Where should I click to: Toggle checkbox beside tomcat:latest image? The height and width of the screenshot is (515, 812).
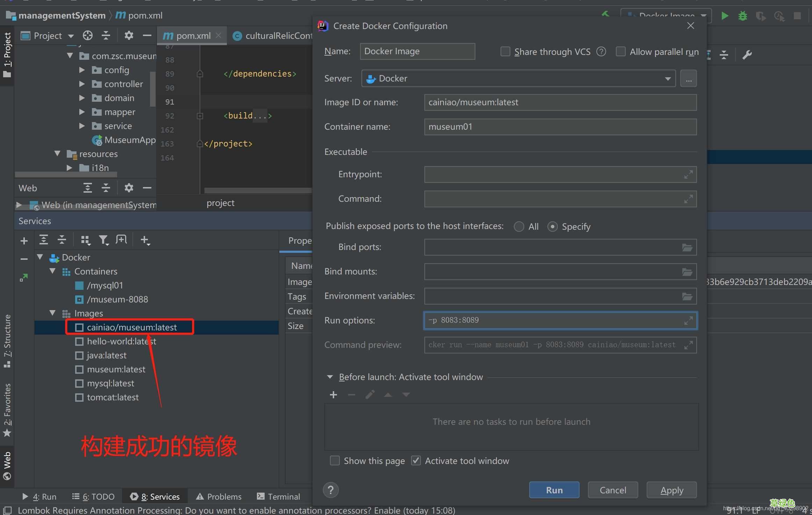(x=79, y=397)
